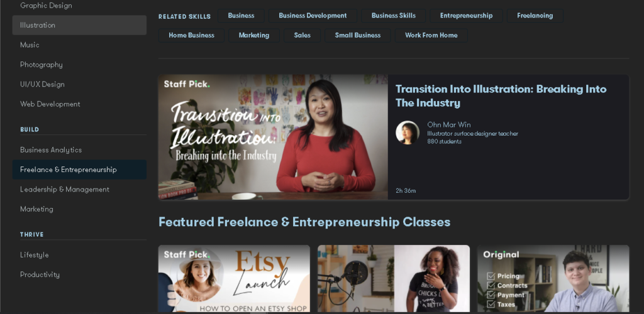Open the podcast microphone class thumbnail
Viewport: 644px width, 314px height.
394,279
